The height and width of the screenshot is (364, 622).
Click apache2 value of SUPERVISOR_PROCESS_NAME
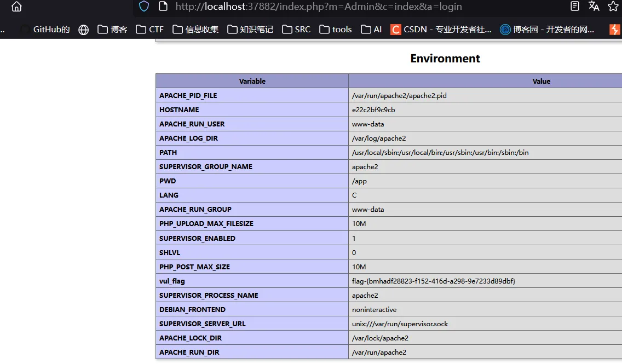pyautogui.click(x=365, y=296)
